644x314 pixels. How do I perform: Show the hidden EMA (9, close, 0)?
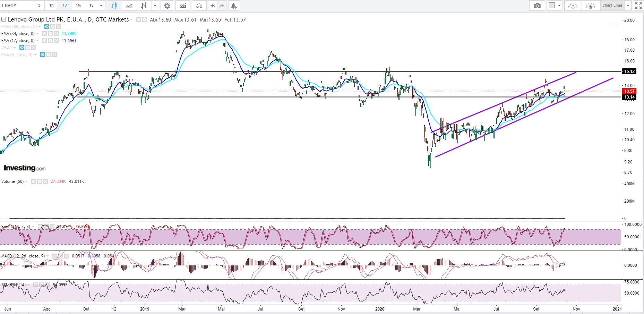click(x=42, y=54)
